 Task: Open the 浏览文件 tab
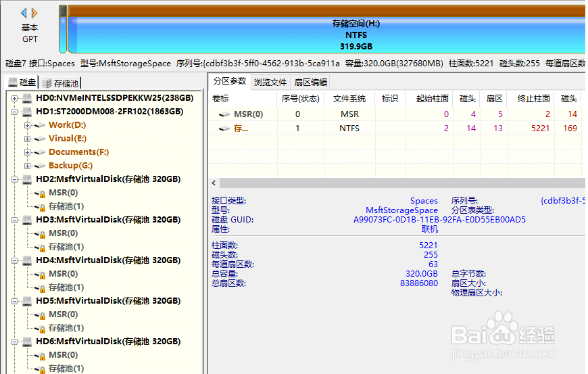(270, 82)
